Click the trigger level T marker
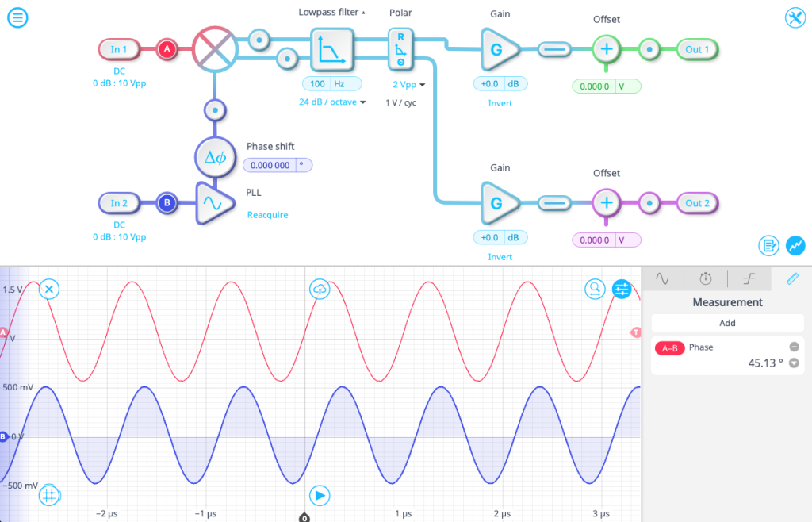 pos(635,332)
